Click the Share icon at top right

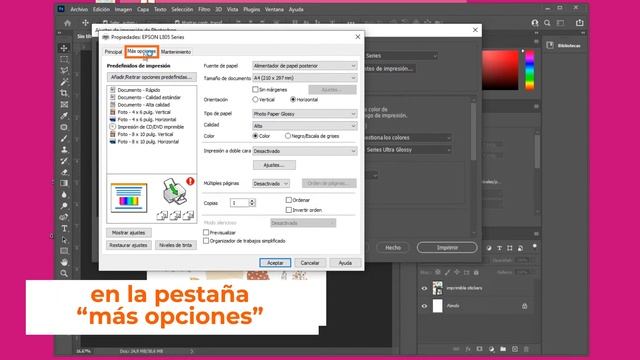coord(580,23)
